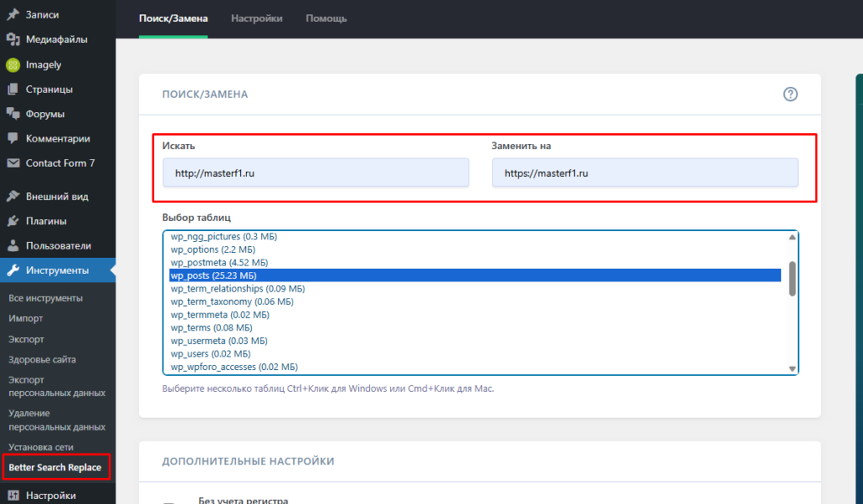Select wp_usermeta (0.03 МБ) table

click(475, 340)
